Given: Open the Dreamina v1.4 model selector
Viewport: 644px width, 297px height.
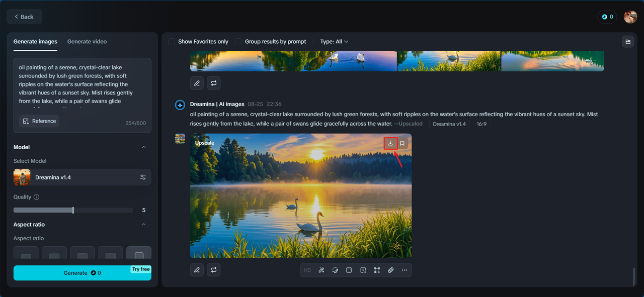Looking at the screenshot, I should (x=83, y=177).
